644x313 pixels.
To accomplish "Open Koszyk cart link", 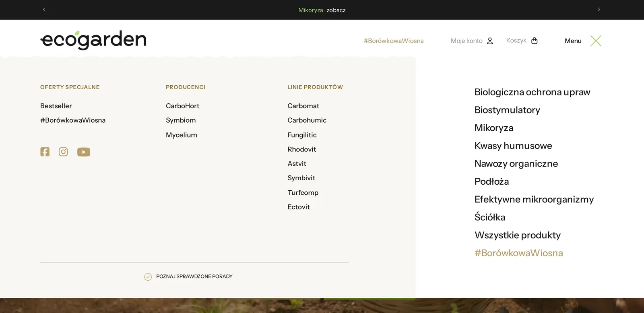I will coord(516,40).
